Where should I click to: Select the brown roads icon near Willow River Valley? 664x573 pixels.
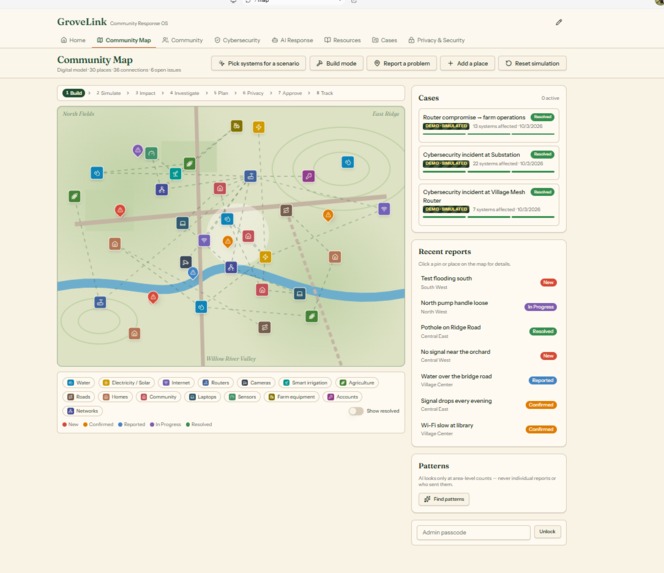tap(265, 327)
